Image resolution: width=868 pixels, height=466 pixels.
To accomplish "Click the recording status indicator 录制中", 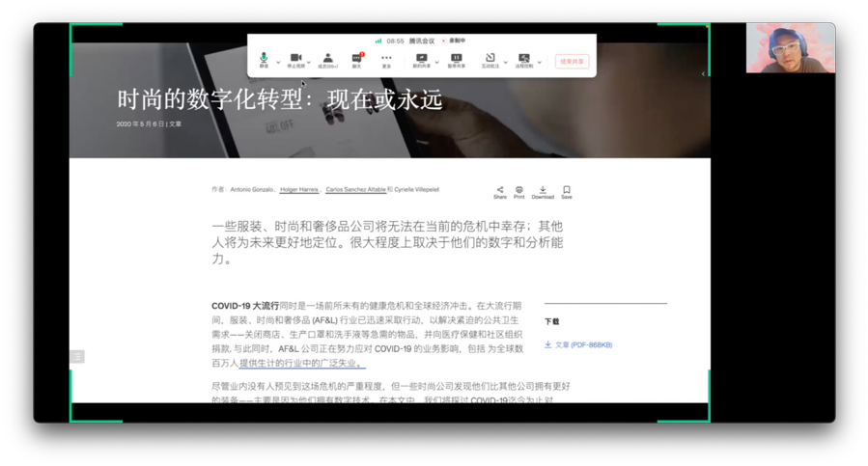I will pos(454,41).
